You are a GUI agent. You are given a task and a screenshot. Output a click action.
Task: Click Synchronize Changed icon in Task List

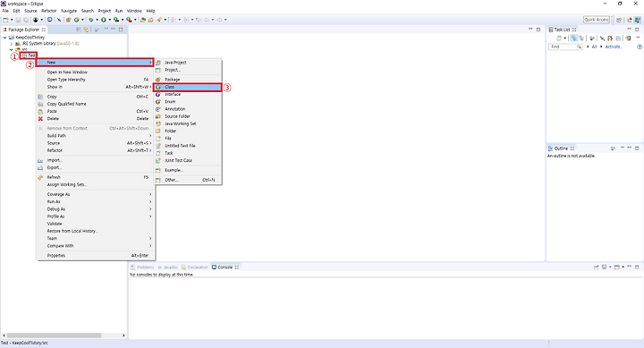pos(628,38)
